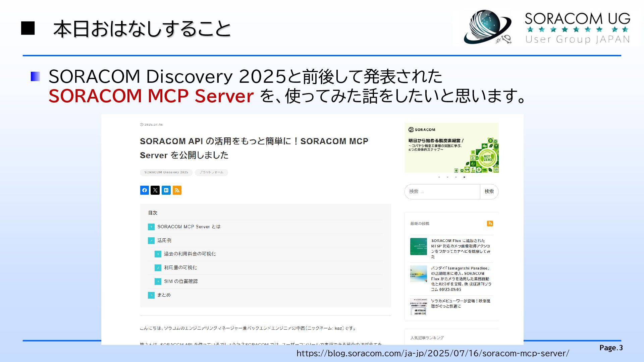The height and width of the screenshot is (362, 644).
Task: Open the 脱炭素経営 NET ZERO banner
Action: [x=451, y=147]
